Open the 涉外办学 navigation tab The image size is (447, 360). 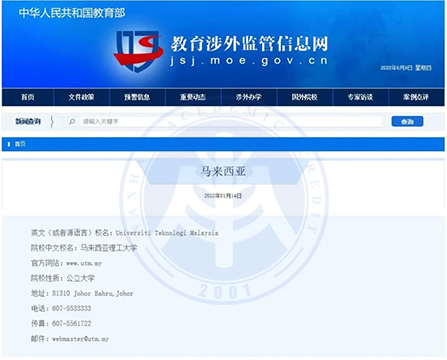coord(249,97)
